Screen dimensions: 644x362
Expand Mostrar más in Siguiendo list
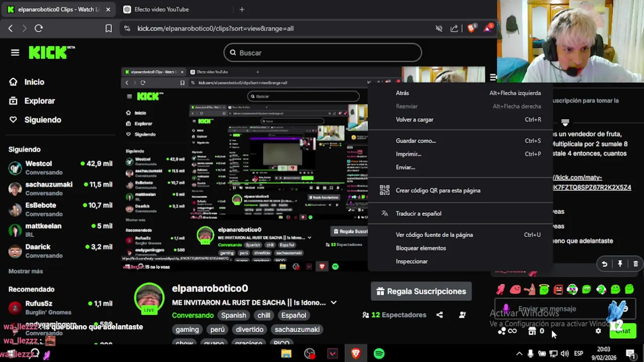pyautogui.click(x=26, y=271)
